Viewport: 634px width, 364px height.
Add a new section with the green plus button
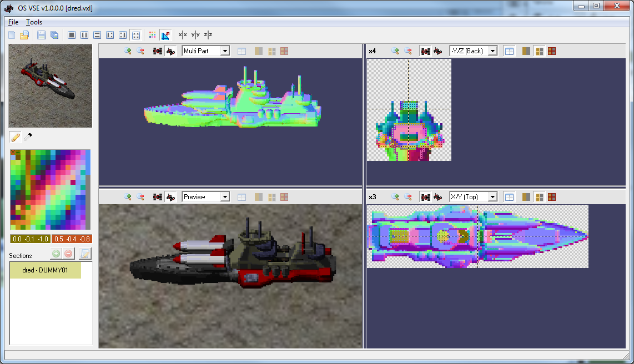[x=56, y=254]
